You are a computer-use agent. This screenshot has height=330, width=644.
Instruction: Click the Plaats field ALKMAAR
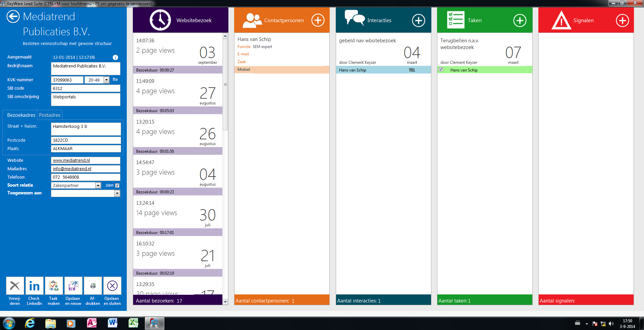86,149
